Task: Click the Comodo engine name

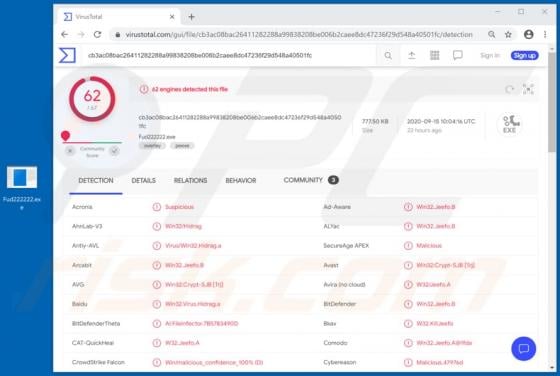Action: pos(335,343)
